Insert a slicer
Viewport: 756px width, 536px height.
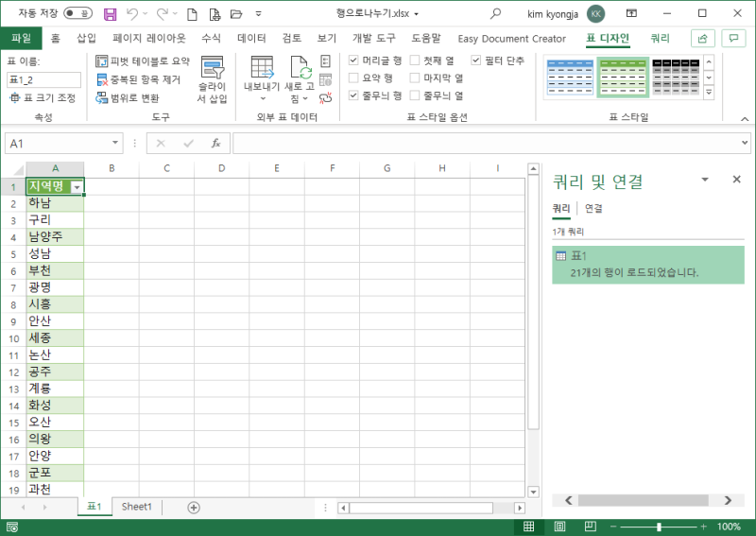pos(212,79)
